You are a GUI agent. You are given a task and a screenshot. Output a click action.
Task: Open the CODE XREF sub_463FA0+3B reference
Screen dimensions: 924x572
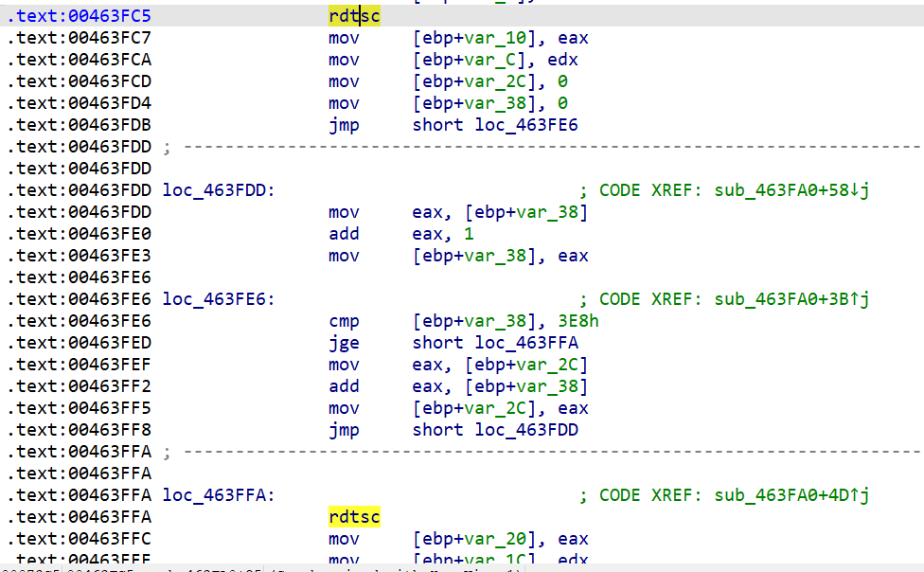pyautogui.click(x=791, y=299)
